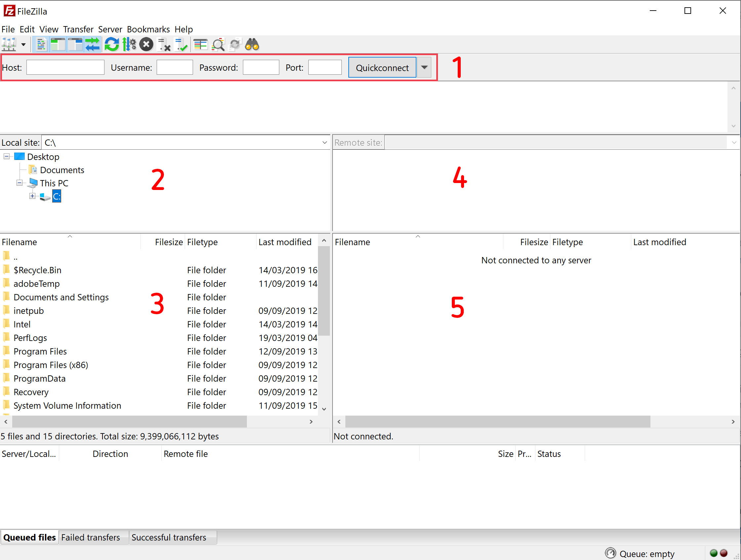Click the Open Site Manager icon
This screenshot has height=560, width=741.
[x=10, y=44]
